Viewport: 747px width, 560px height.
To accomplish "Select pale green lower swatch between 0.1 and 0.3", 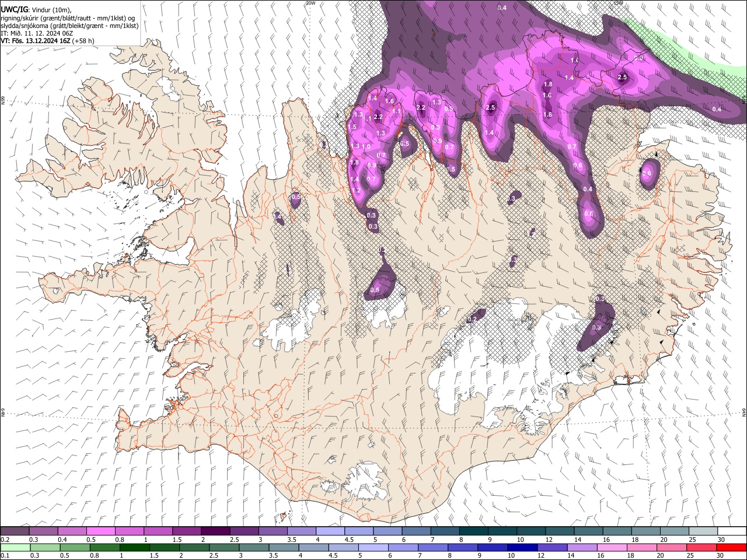I will [x=16, y=547].
